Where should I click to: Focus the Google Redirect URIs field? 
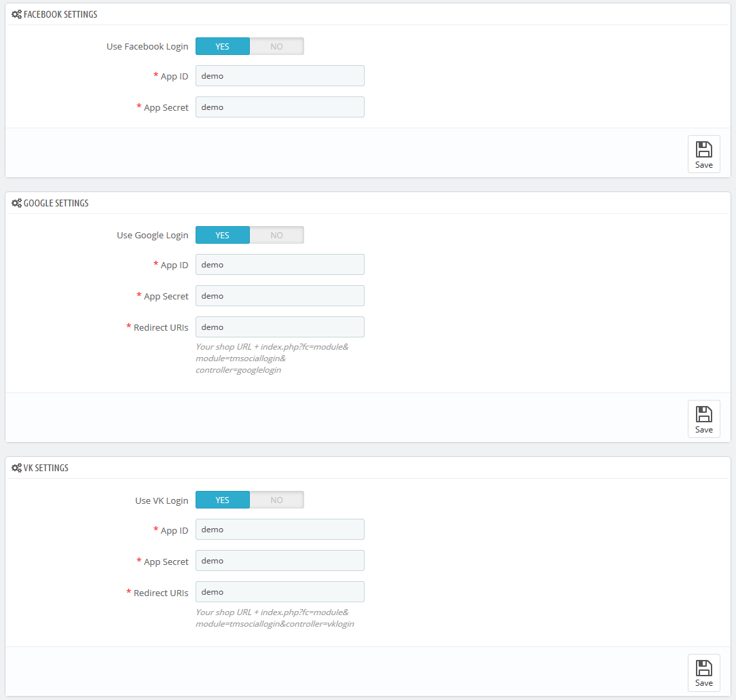[280, 327]
